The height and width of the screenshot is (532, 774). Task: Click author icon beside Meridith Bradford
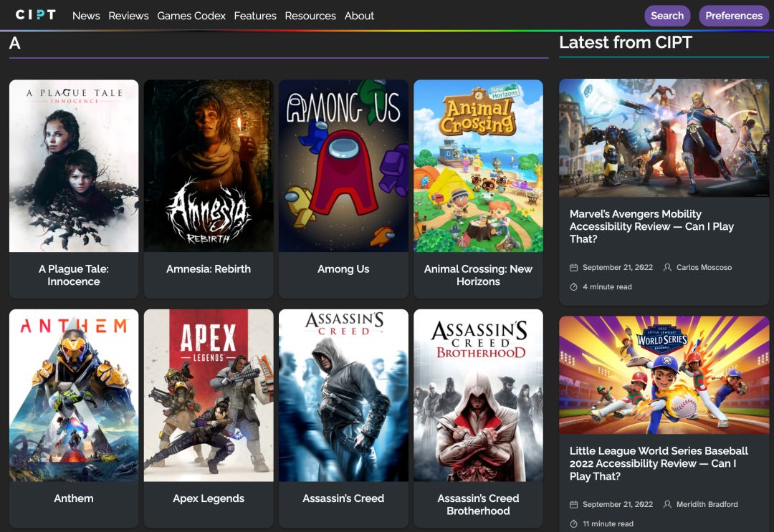(667, 504)
